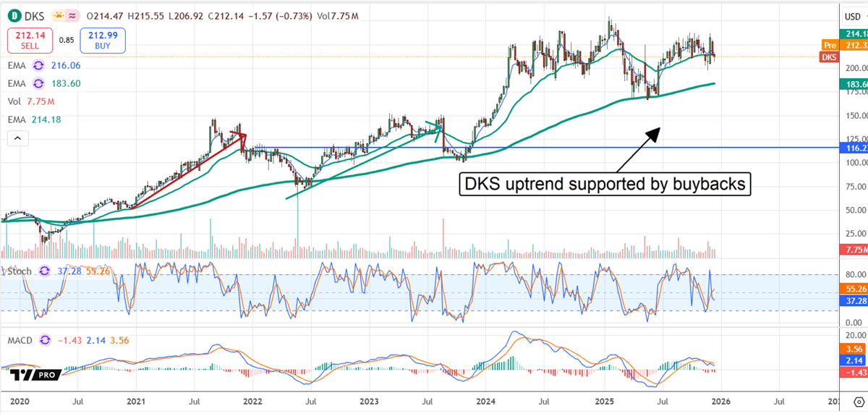This screenshot has height=414, width=868.
Task: Click the 20.00 MACD scale label
Action: [856, 335]
